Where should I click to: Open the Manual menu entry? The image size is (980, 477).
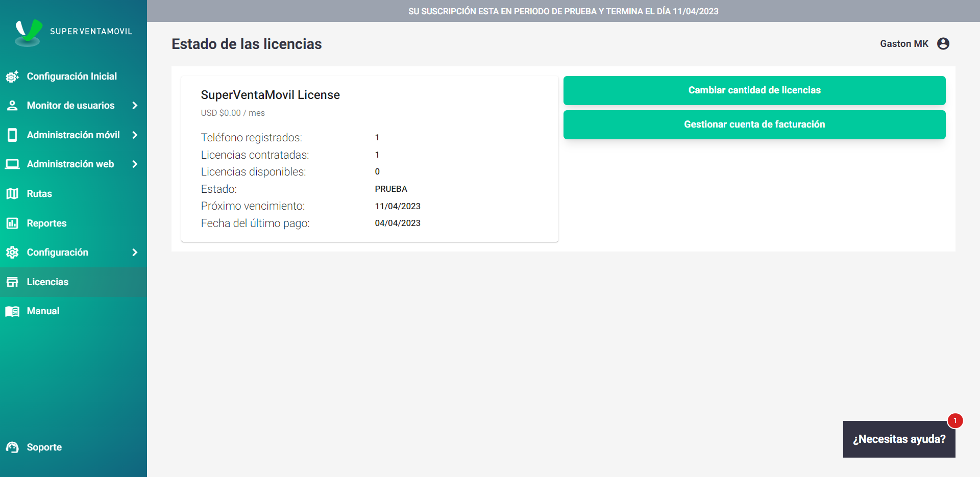[x=73, y=311]
